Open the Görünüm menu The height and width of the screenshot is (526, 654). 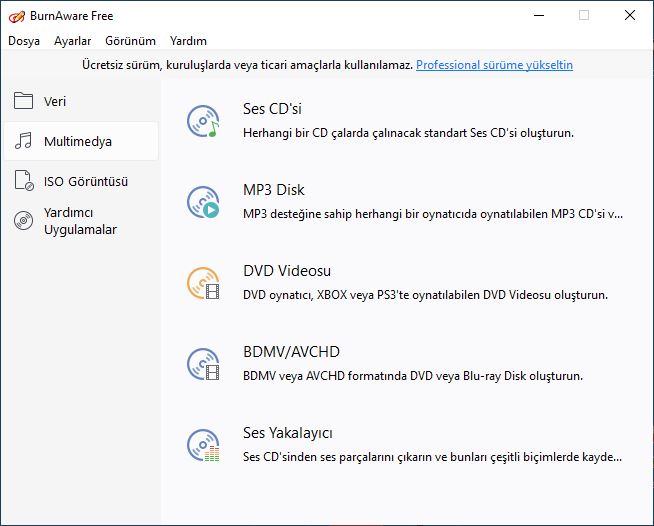pyautogui.click(x=131, y=41)
